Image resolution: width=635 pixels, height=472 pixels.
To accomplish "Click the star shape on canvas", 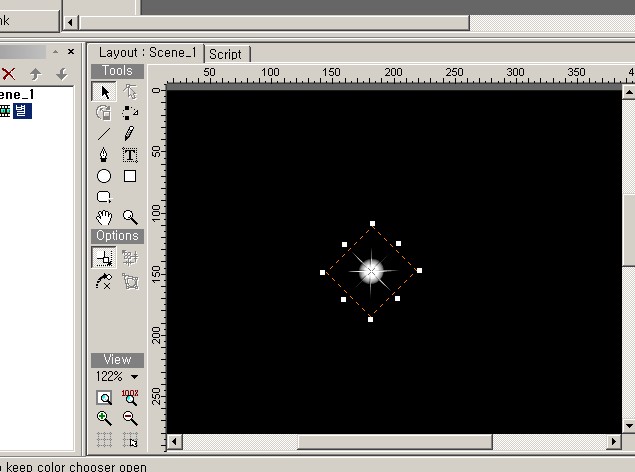I will (x=371, y=271).
